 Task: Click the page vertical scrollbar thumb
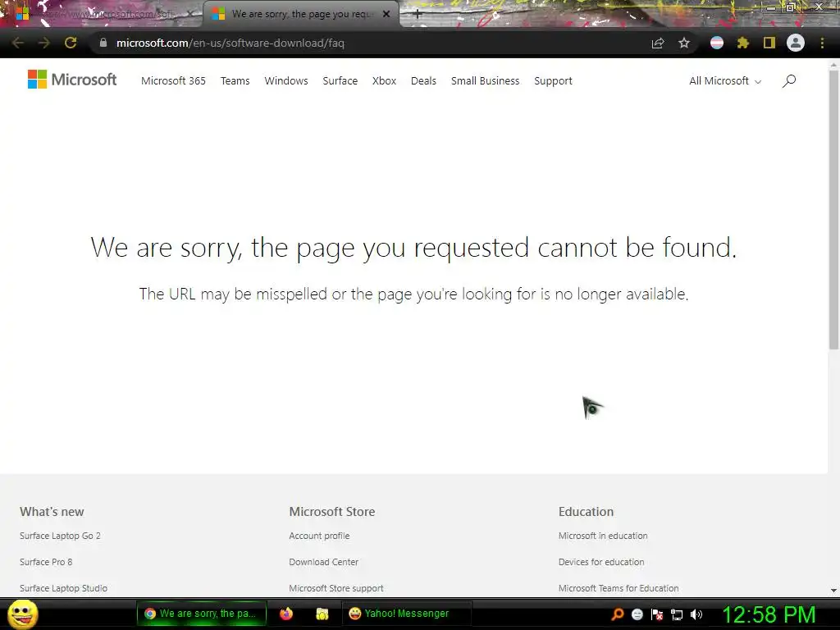[833, 209]
